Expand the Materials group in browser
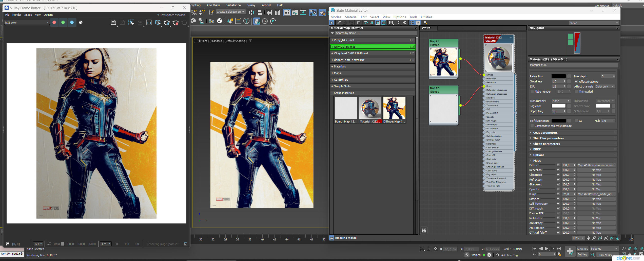The width and height of the screenshot is (644, 261). (373, 66)
